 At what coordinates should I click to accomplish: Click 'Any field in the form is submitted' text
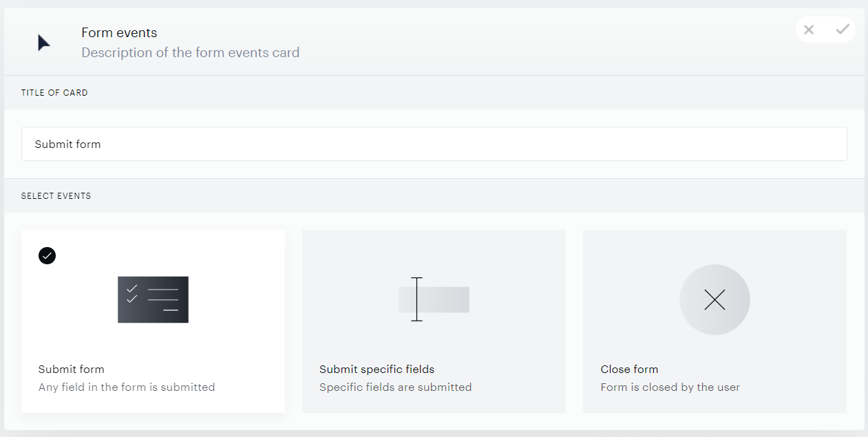pyautogui.click(x=127, y=387)
